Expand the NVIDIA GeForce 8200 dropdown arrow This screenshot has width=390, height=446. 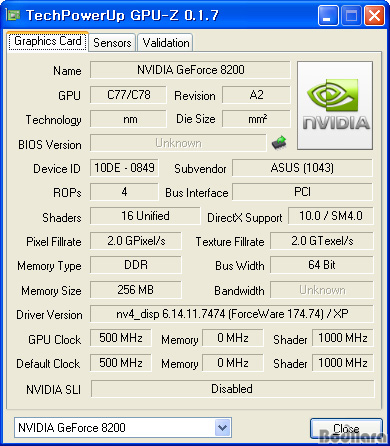coord(222,427)
